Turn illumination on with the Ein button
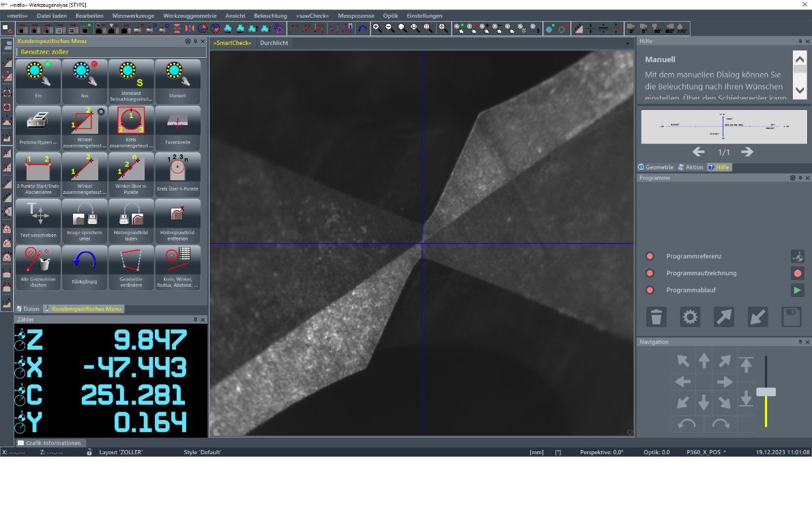This screenshot has height=521, width=812. 38,81
